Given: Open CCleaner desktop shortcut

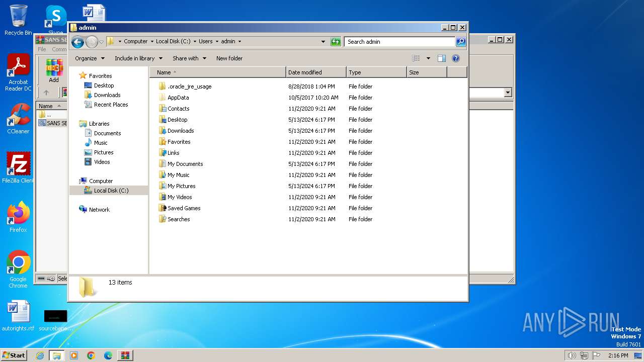Looking at the screenshot, I should (x=18, y=119).
